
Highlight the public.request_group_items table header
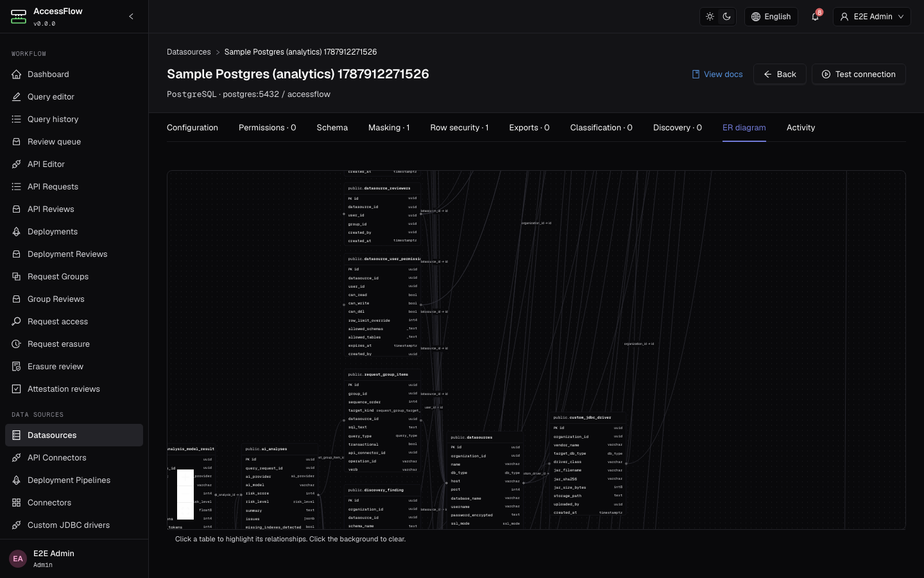pyautogui.click(x=382, y=374)
